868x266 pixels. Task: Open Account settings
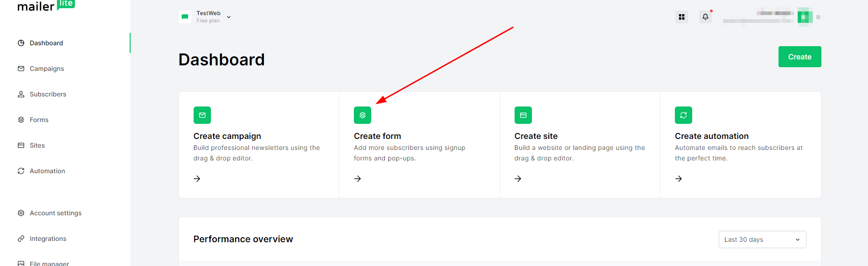[55, 213]
